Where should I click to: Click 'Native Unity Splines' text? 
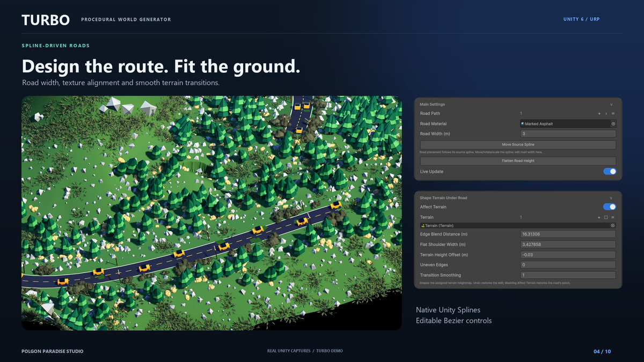pyautogui.click(x=448, y=310)
